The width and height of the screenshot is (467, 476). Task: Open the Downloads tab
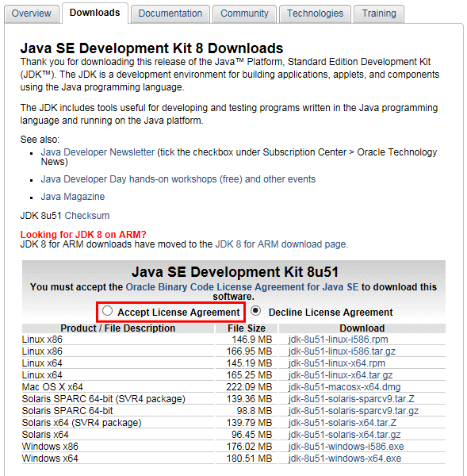pyautogui.click(x=94, y=13)
